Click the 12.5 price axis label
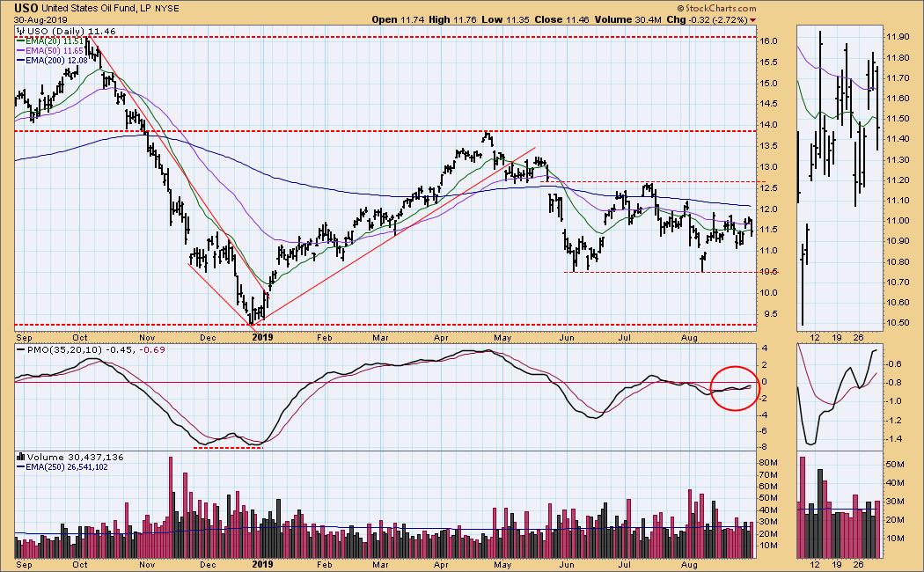Viewport: 924px width, 572px height. (770, 188)
